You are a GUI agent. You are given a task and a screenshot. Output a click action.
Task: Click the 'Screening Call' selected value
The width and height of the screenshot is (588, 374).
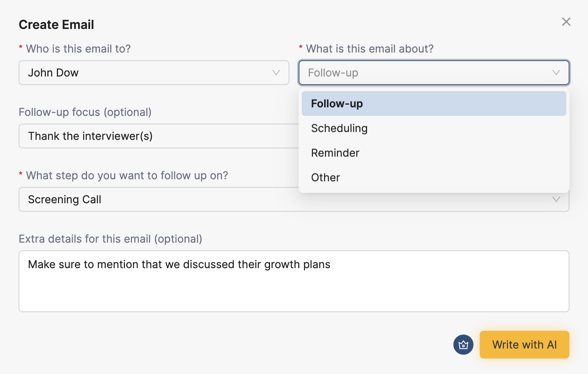(x=64, y=199)
